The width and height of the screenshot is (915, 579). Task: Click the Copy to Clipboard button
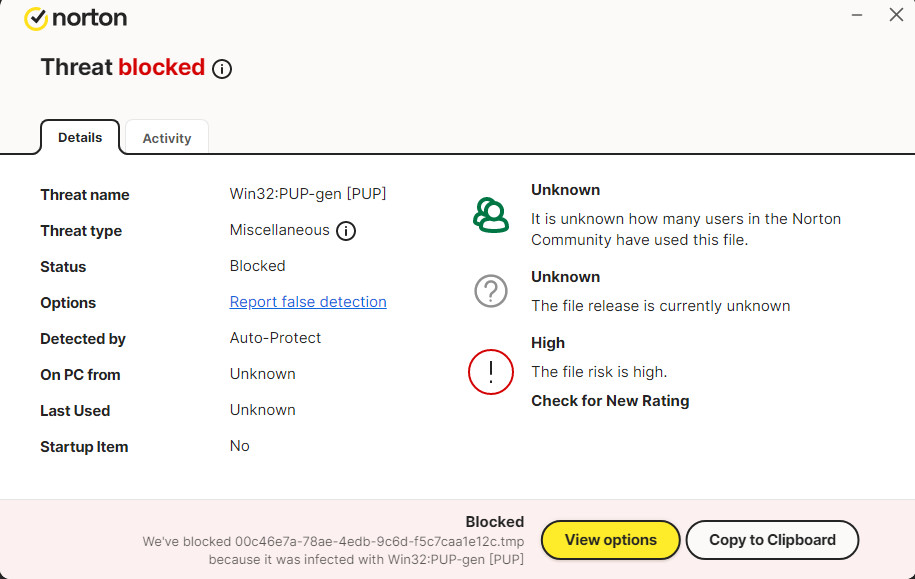(x=772, y=540)
